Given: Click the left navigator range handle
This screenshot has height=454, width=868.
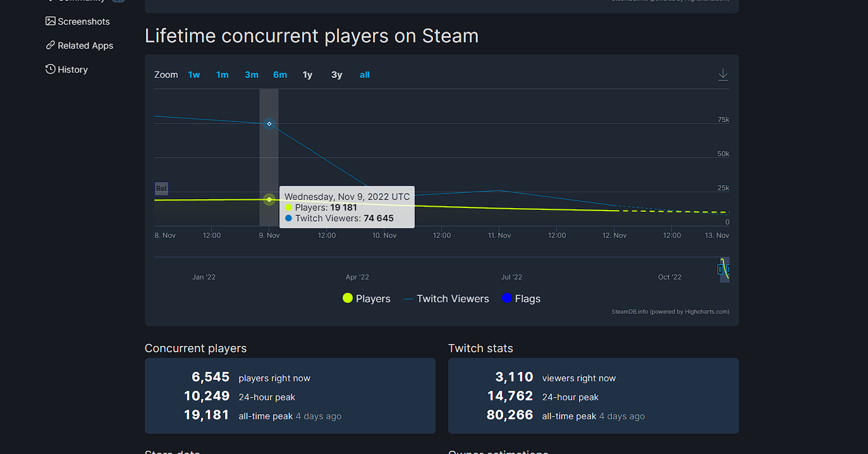Looking at the screenshot, I should pyautogui.click(x=720, y=269).
